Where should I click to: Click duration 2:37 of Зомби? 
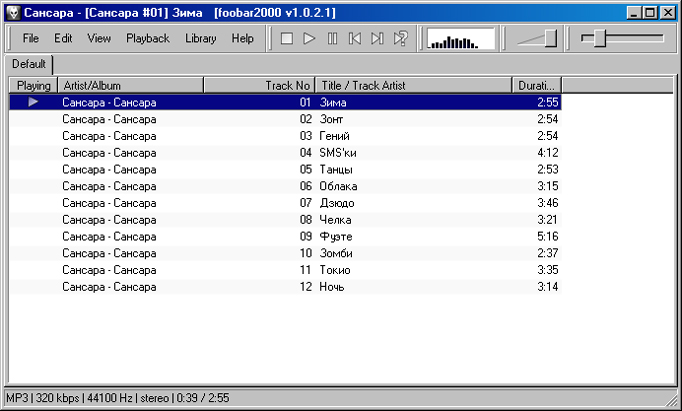[548, 253]
